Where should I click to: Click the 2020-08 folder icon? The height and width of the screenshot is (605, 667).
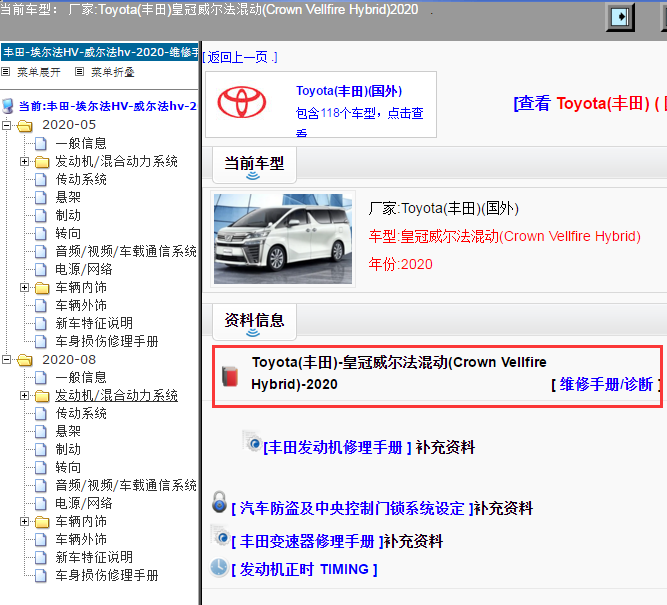click(x=25, y=360)
